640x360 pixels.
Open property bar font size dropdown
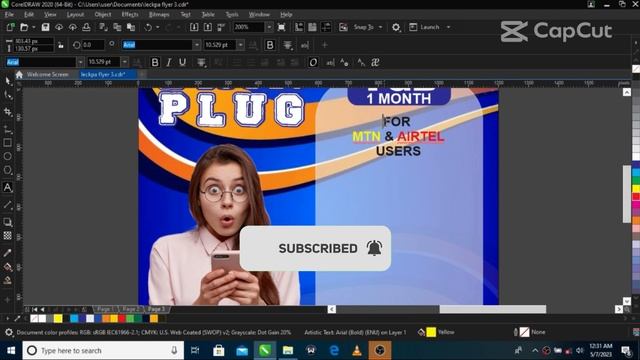tap(240, 45)
